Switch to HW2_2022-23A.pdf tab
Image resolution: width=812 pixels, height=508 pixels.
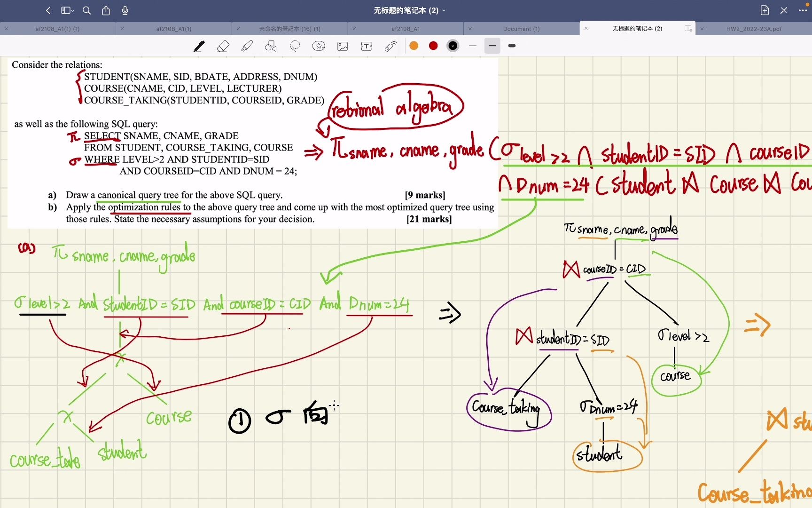[x=754, y=29]
